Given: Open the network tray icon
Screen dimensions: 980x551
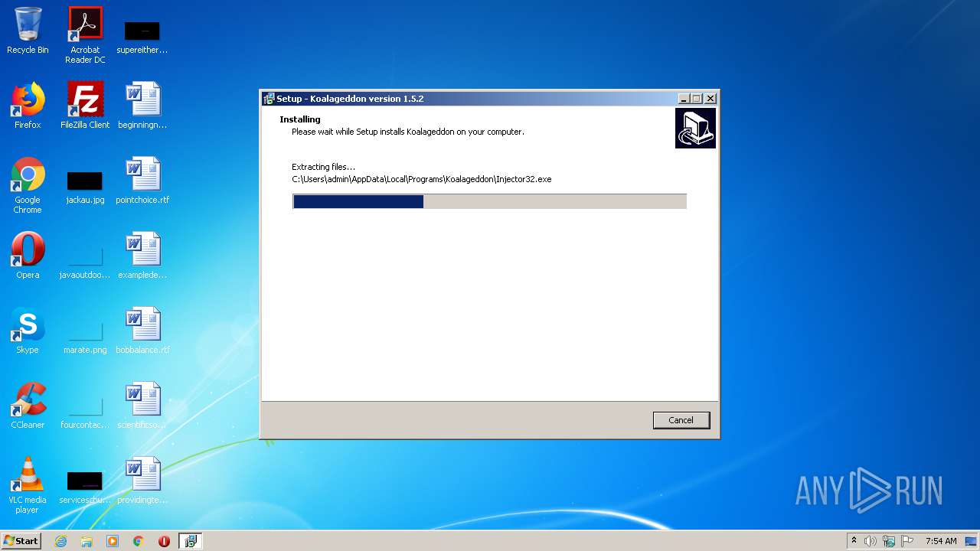Looking at the screenshot, I should click(x=889, y=541).
